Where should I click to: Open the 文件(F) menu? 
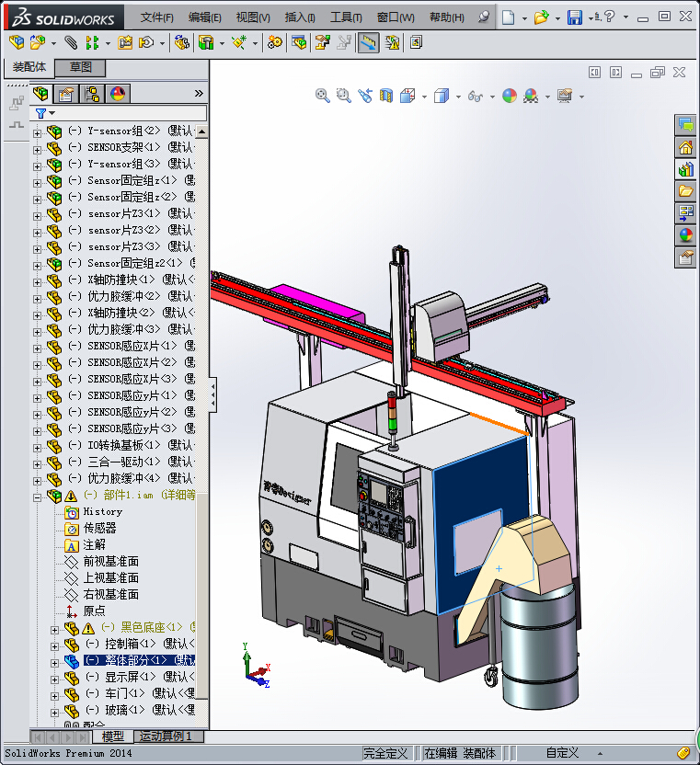coord(157,17)
